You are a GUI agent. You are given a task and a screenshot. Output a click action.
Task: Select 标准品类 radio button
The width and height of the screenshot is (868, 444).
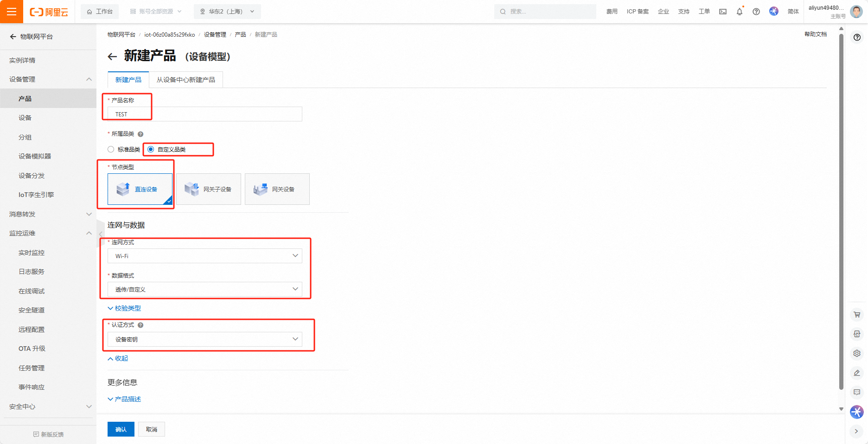(x=111, y=149)
